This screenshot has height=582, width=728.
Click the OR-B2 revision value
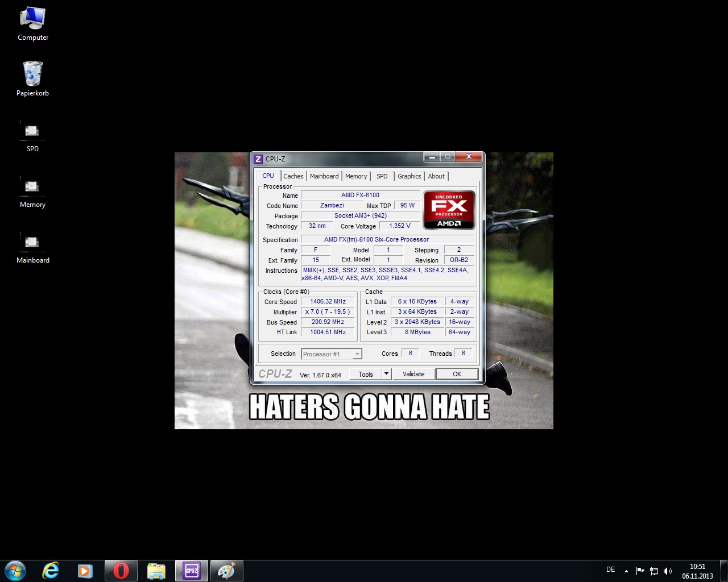(458, 260)
